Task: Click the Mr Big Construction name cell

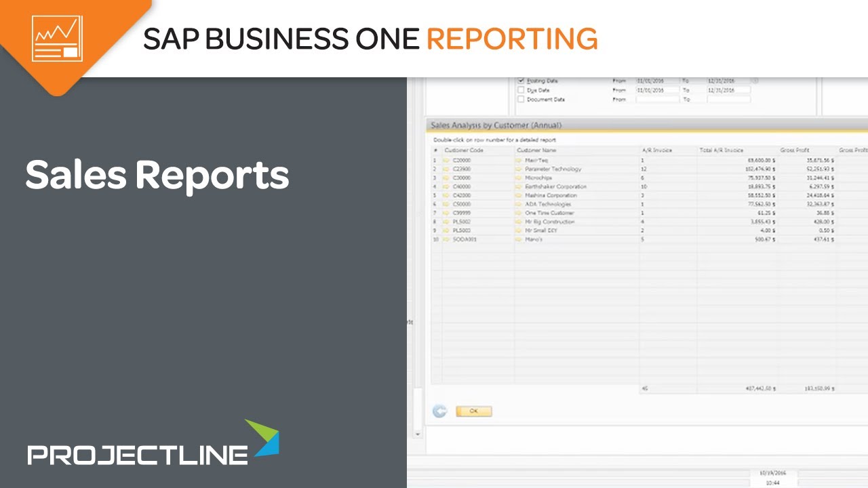Action: click(576, 222)
